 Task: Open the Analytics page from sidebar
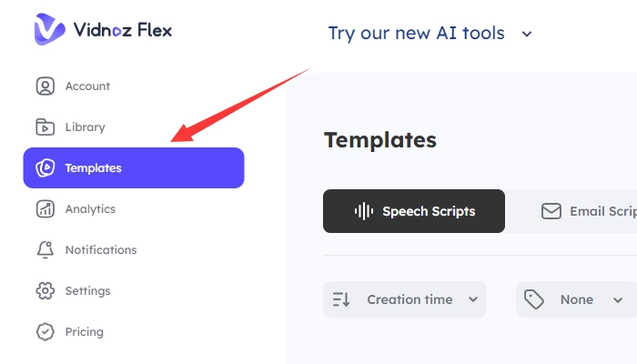coord(90,209)
